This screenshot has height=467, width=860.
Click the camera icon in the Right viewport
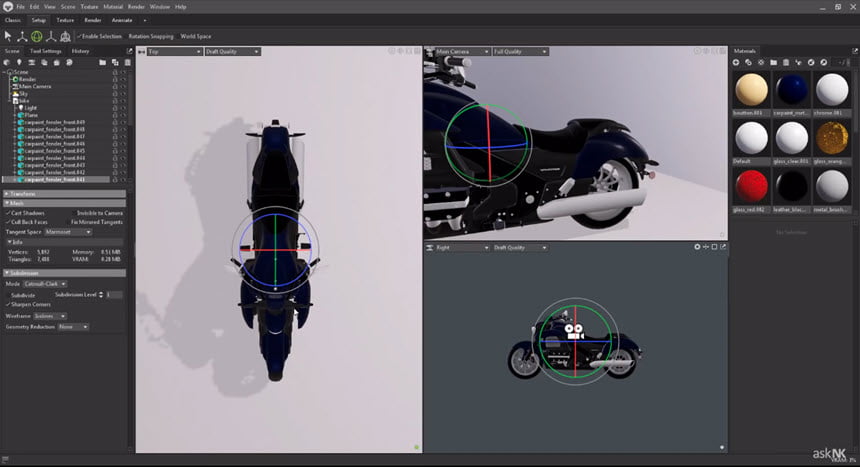pos(575,331)
